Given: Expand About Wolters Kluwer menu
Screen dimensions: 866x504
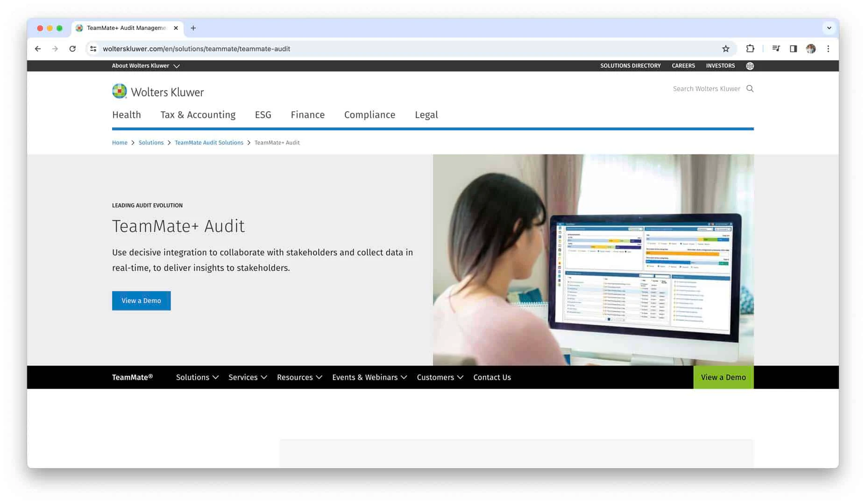Looking at the screenshot, I should pos(145,66).
